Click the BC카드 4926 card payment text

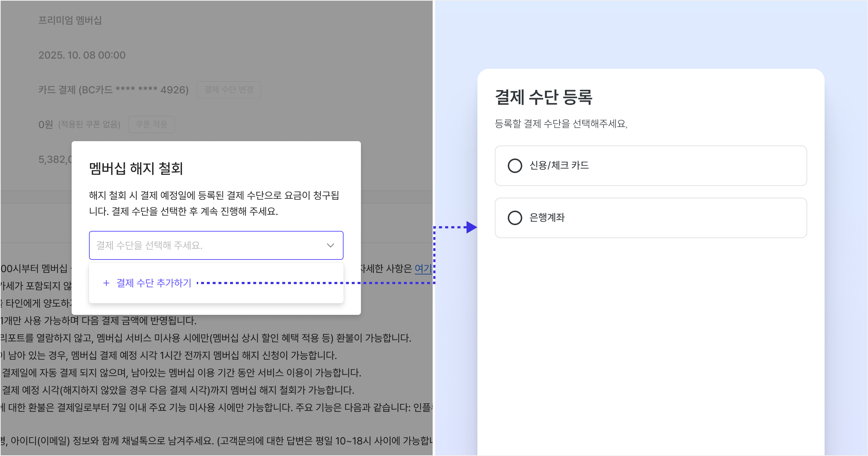click(x=114, y=90)
